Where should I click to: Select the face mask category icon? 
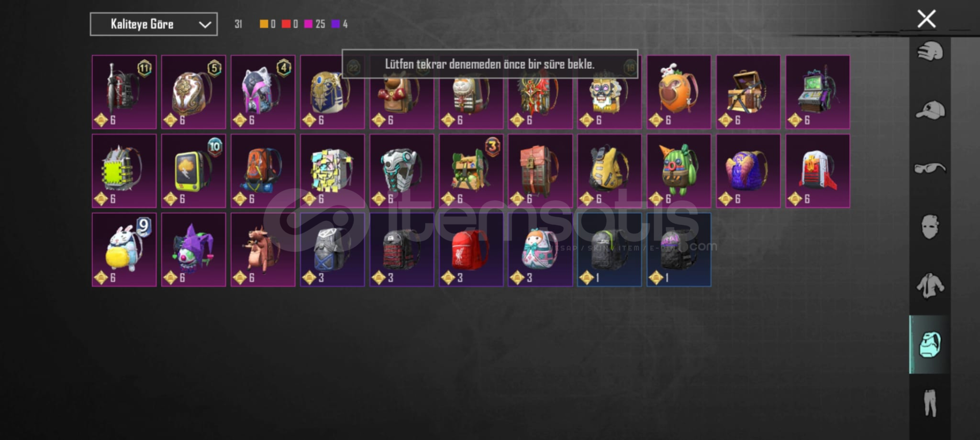tap(929, 227)
